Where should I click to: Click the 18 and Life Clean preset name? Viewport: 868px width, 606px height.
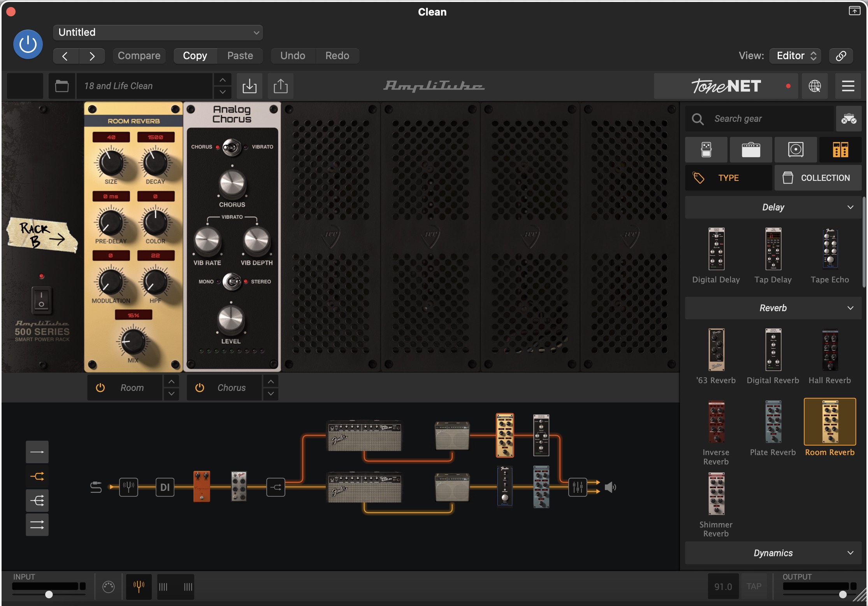point(145,86)
